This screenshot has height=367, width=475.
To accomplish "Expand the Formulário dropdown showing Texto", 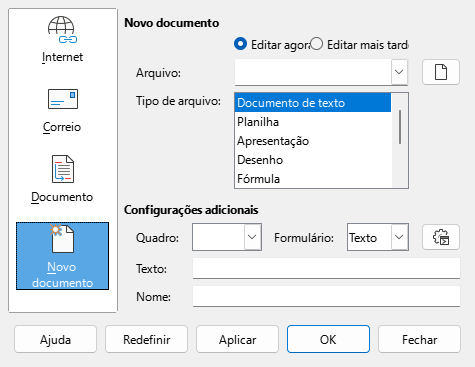I will tap(399, 237).
